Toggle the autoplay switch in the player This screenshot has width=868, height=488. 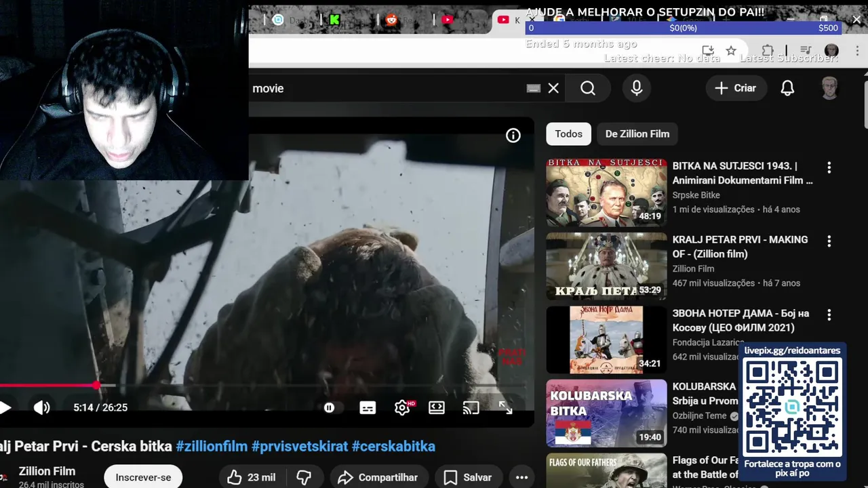329,407
